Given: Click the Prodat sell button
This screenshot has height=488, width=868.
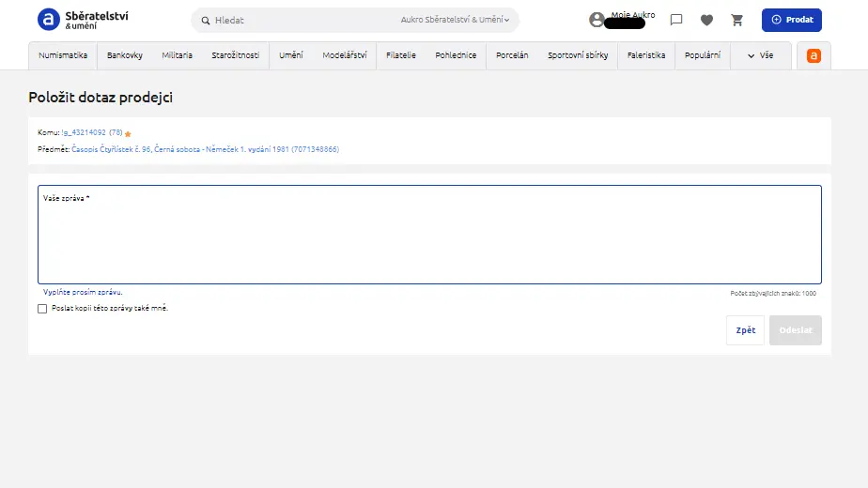Looking at the screenshot, I should tap(792, 20).
